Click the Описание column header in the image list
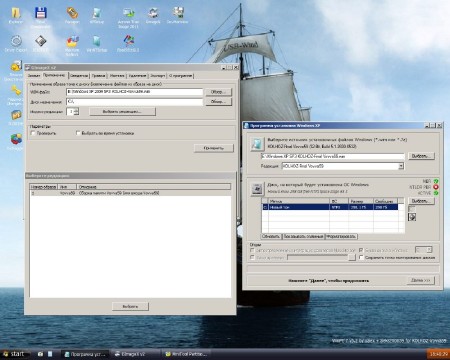This screenshot has width=450, height=360. click(154, 187)
